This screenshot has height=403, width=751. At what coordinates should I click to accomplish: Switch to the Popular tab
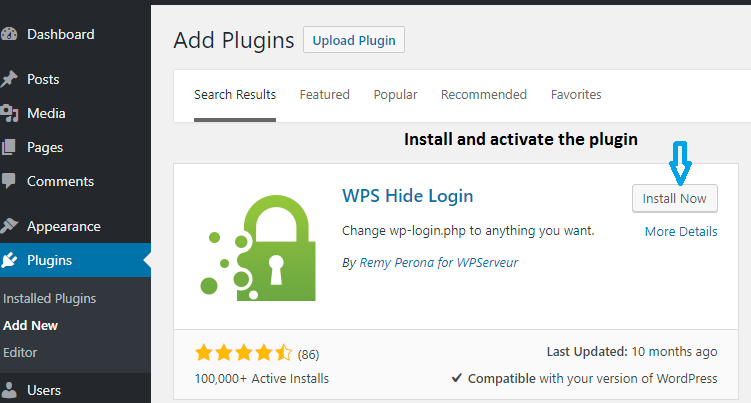395,95
